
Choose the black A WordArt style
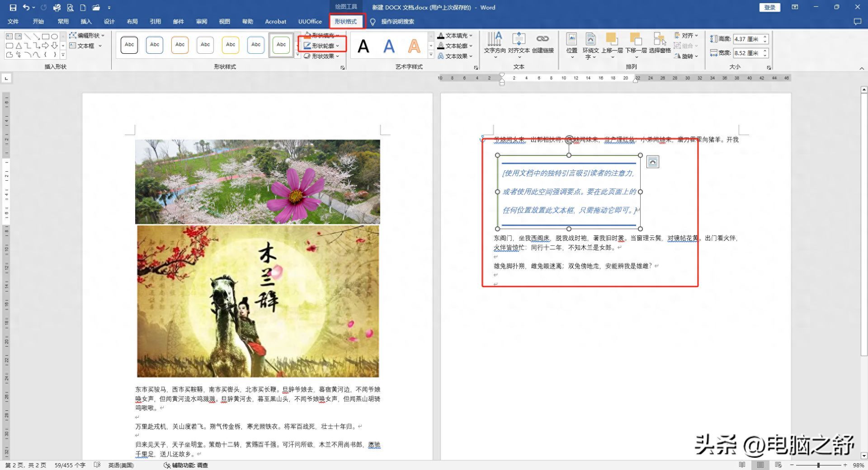click(363, 46)
